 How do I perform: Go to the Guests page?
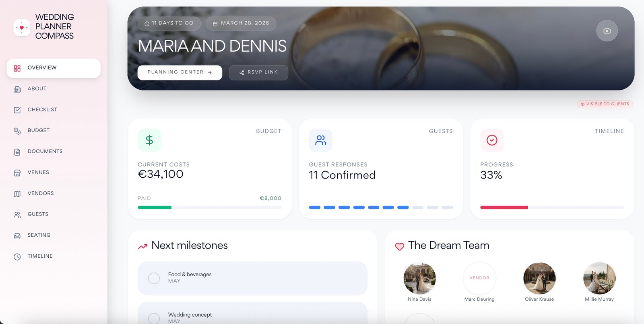pos(54,214)
